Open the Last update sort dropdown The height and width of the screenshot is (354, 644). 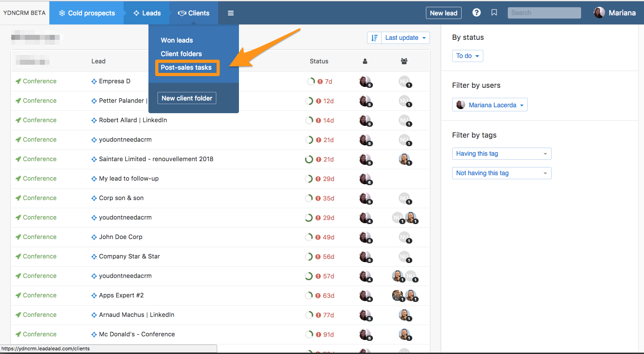pos(405,38)
